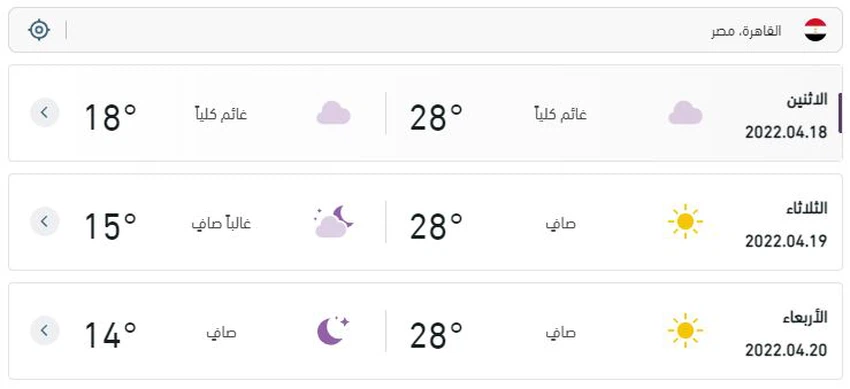850x389 pixels.
Task: Click Wednesday's sunny day icon
Action: click(x=685, y=330)
